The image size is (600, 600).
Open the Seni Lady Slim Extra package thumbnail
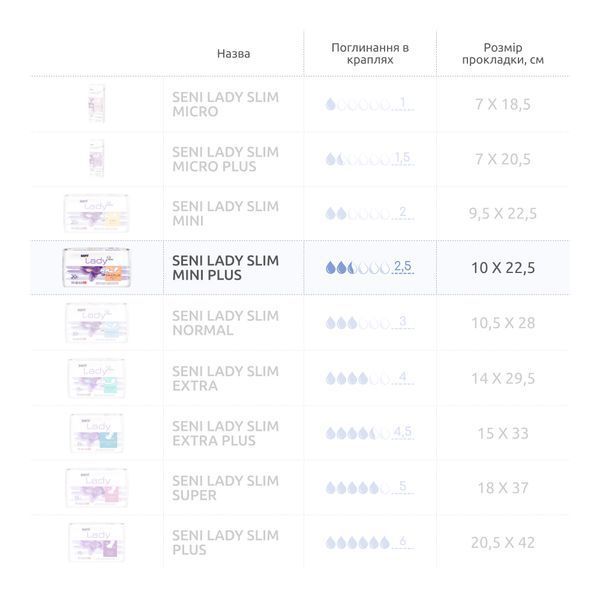[x=96, y=378]
